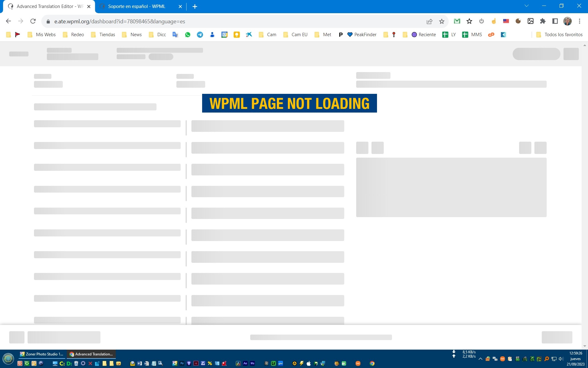The width and height of the screenshot is (588, 368).
Task: Open the Extensions puzzle piece menu
Action: point(543,21)
